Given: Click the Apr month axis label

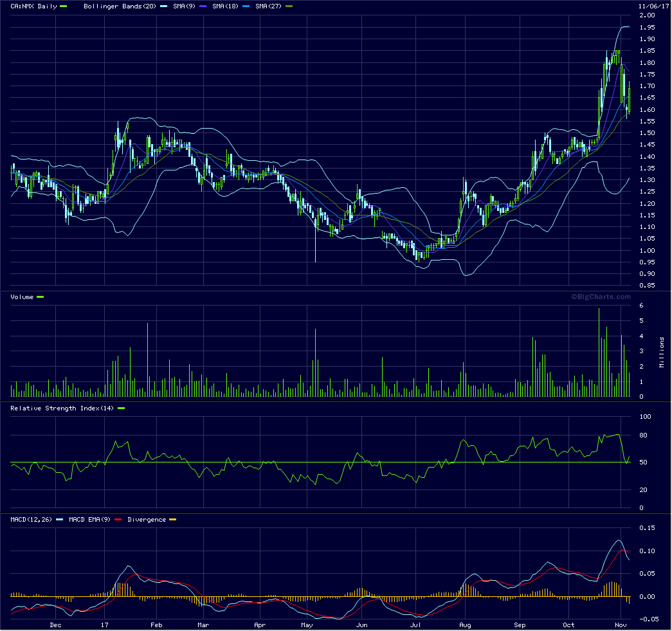Looking at the screenshot, I should point(260,625).
